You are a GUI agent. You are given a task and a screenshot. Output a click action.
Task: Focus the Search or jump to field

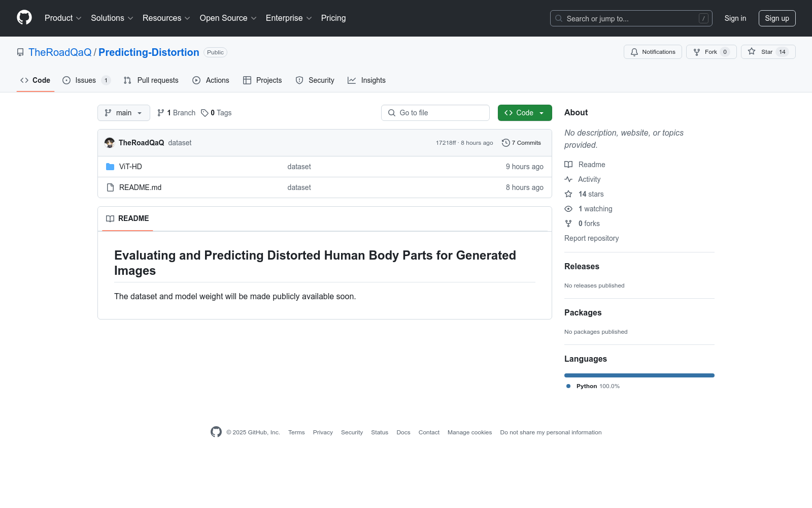coord(631,18)
